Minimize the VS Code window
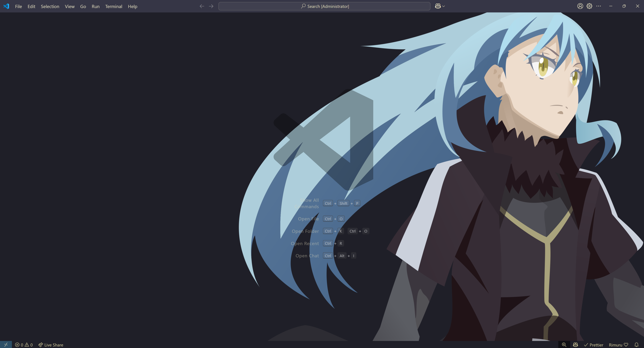 [x=611, y=6]
